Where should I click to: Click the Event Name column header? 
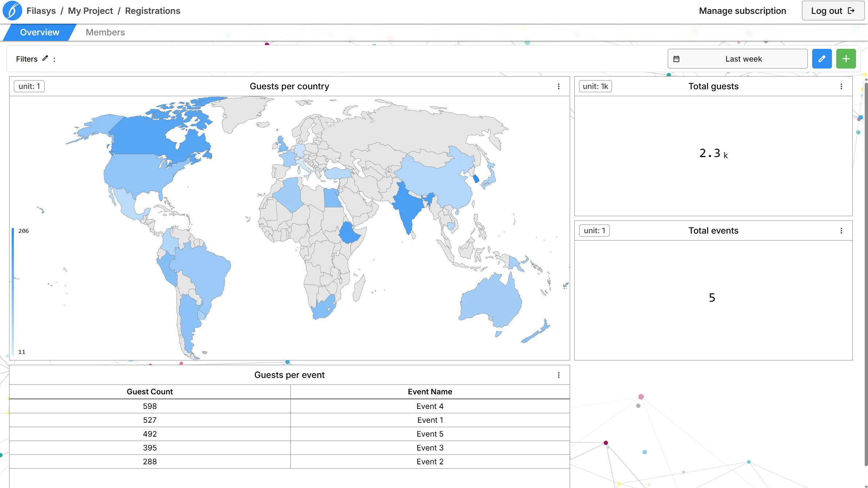(x=430, y=392)
